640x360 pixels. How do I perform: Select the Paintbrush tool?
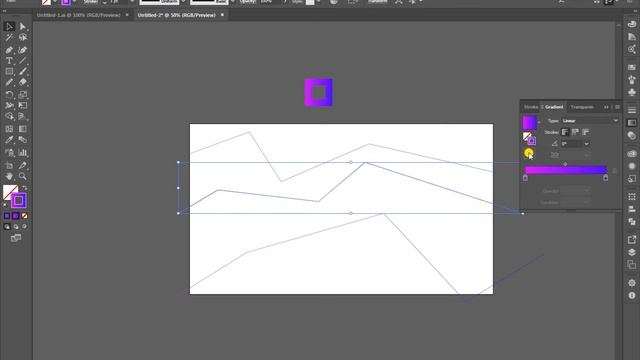(23, 71)
